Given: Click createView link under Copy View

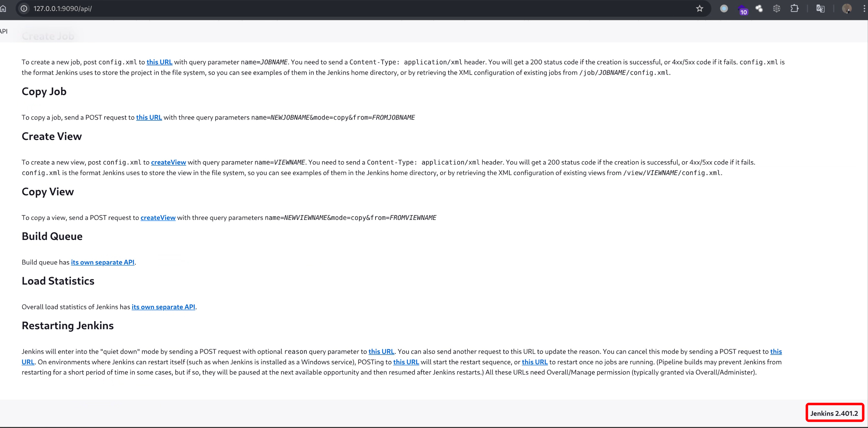Looking at the screenshot, I should (x=158, y=218).
